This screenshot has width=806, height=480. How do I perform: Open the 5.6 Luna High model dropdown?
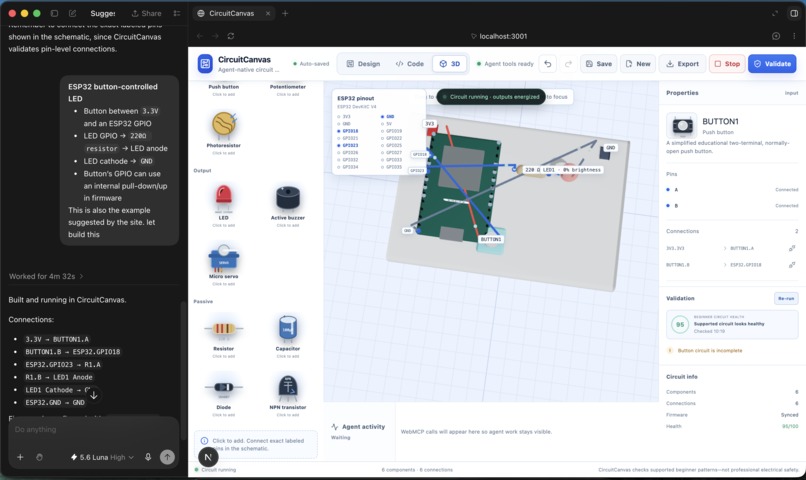point(102,457)
